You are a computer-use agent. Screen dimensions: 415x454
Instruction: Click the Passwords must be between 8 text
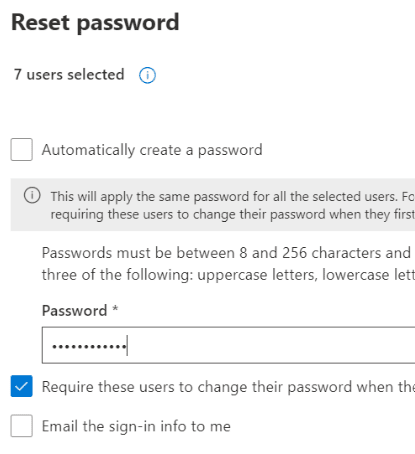point(228,253)
